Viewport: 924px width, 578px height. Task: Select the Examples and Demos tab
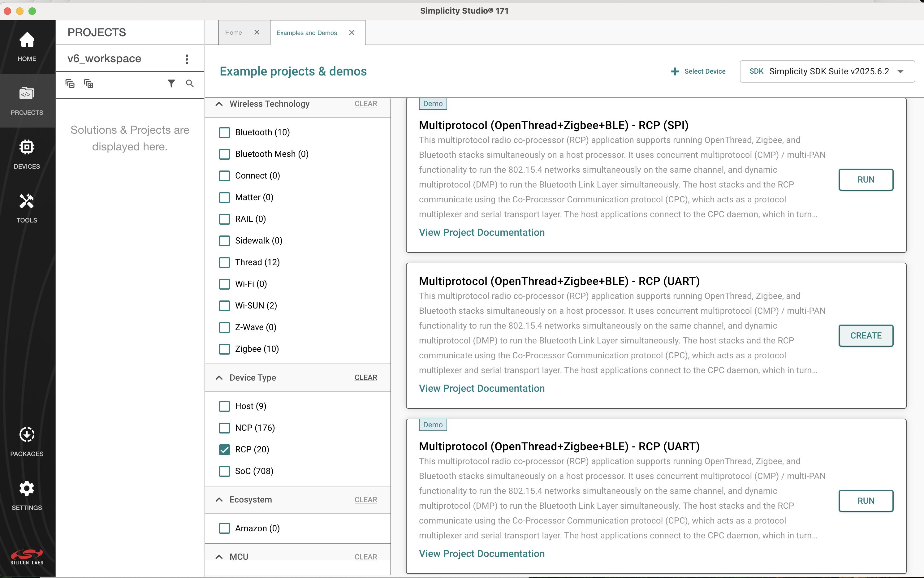[306, 32]
